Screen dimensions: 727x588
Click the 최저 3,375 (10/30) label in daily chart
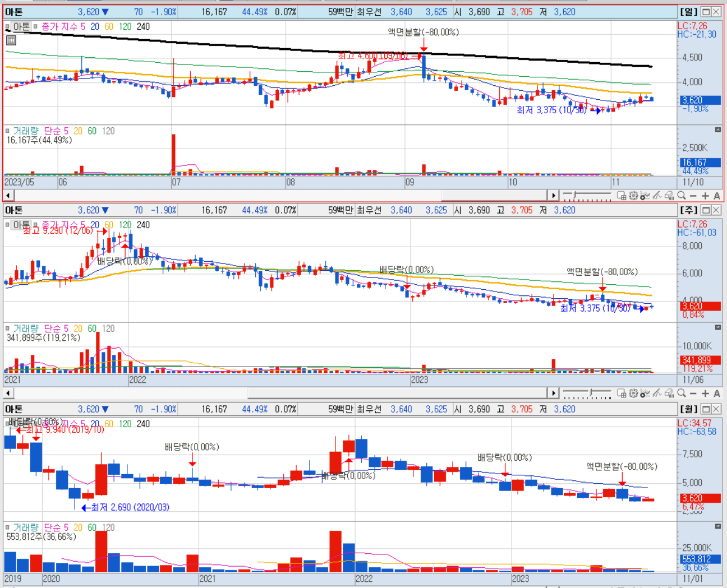pyautogui.click(x=551, y=110)
